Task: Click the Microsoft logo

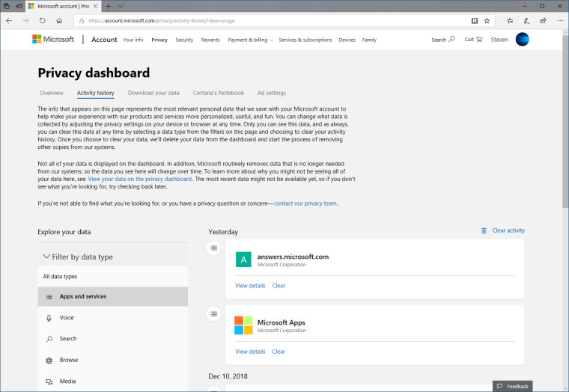Action: pos(53,39)
